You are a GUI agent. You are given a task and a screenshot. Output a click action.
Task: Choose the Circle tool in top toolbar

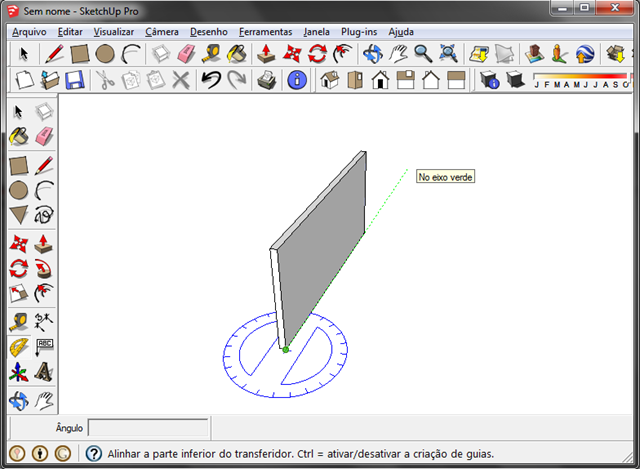click(x=105, y=54)
